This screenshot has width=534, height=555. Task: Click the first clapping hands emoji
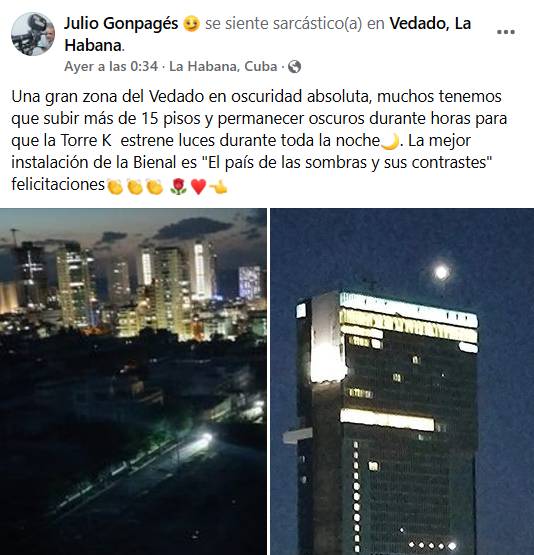click(x=115, y=186)
